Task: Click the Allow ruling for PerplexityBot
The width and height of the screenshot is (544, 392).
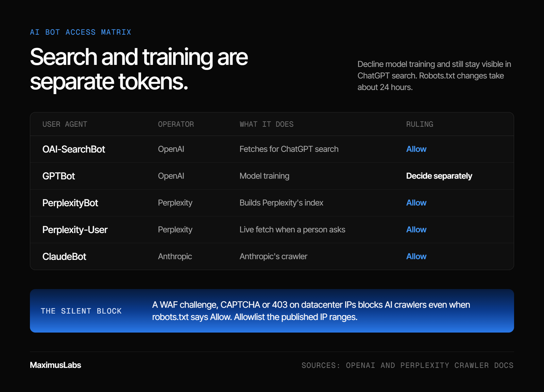Action: pos(416,203)
